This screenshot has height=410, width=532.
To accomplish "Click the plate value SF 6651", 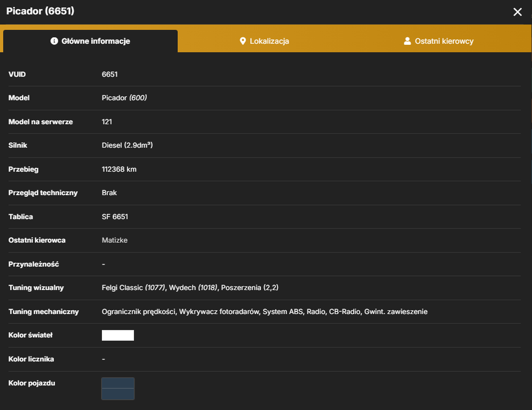I will point(115,216).
